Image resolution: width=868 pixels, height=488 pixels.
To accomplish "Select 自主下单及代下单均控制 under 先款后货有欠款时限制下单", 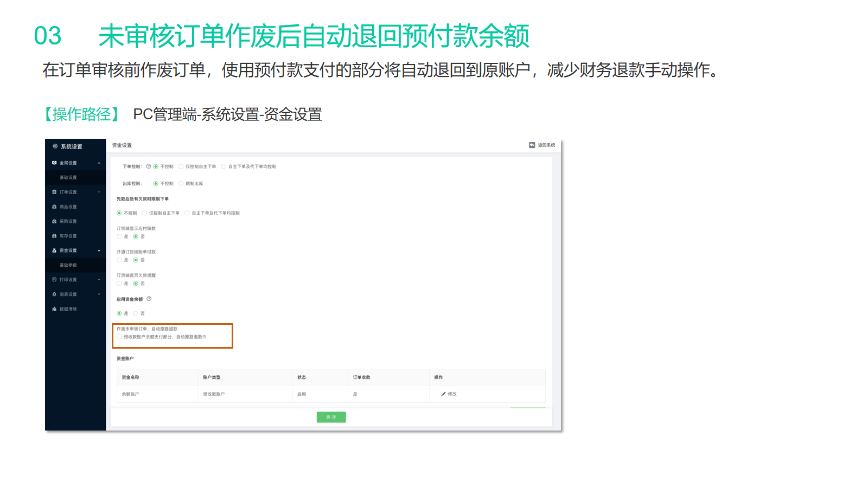I will 187,213.
